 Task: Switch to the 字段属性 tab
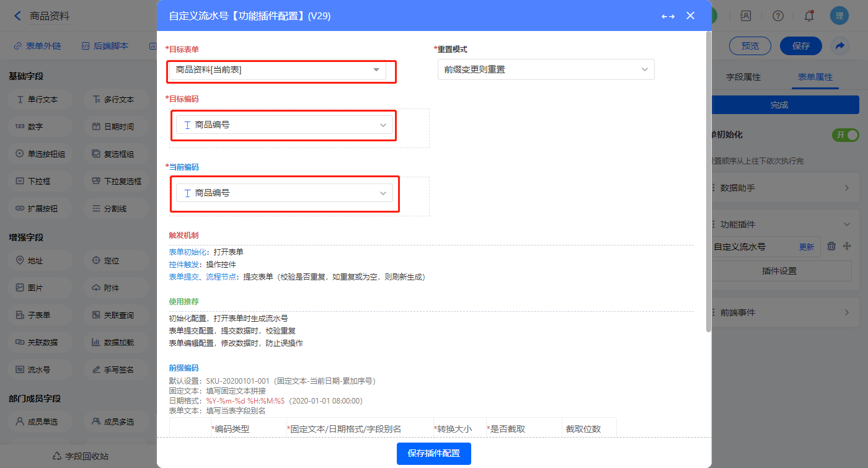tap(743, 77)
